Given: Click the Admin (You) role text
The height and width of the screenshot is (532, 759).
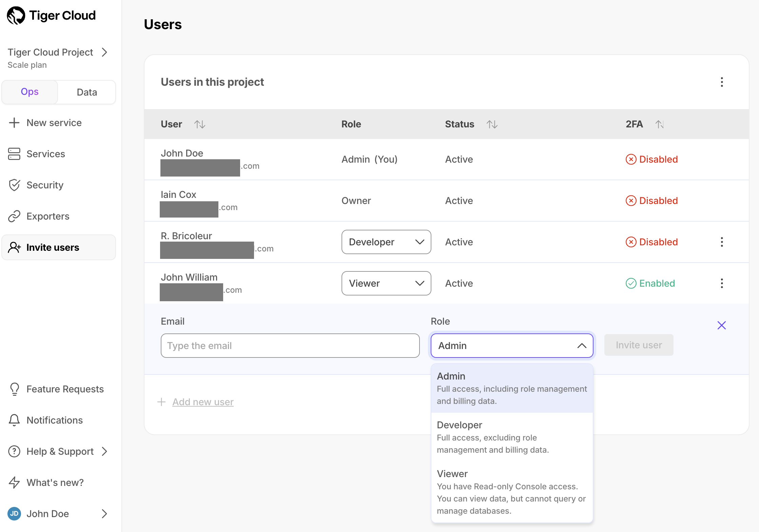Looking at the screenshot, I should 369,159.
